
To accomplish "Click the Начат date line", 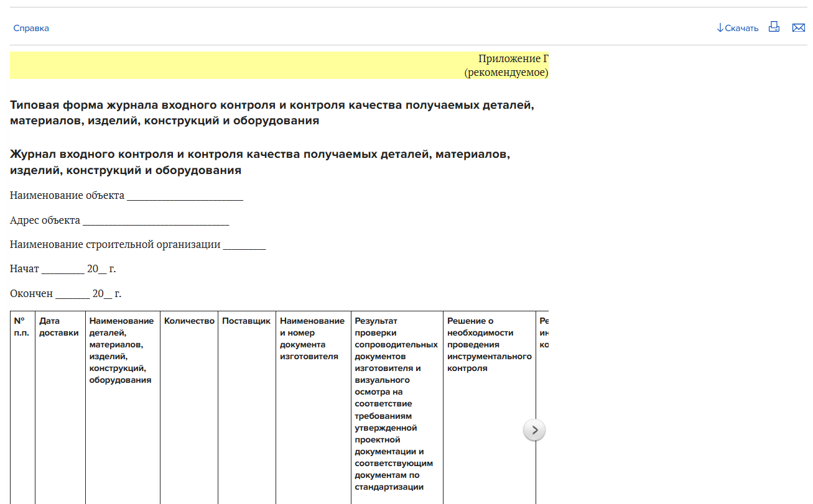I will (x=63, y=269).
